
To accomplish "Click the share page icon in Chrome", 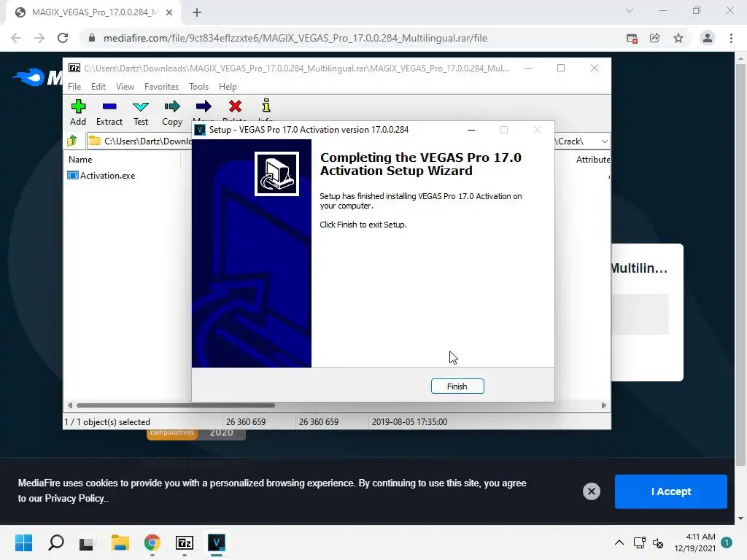I will [655, 38].
